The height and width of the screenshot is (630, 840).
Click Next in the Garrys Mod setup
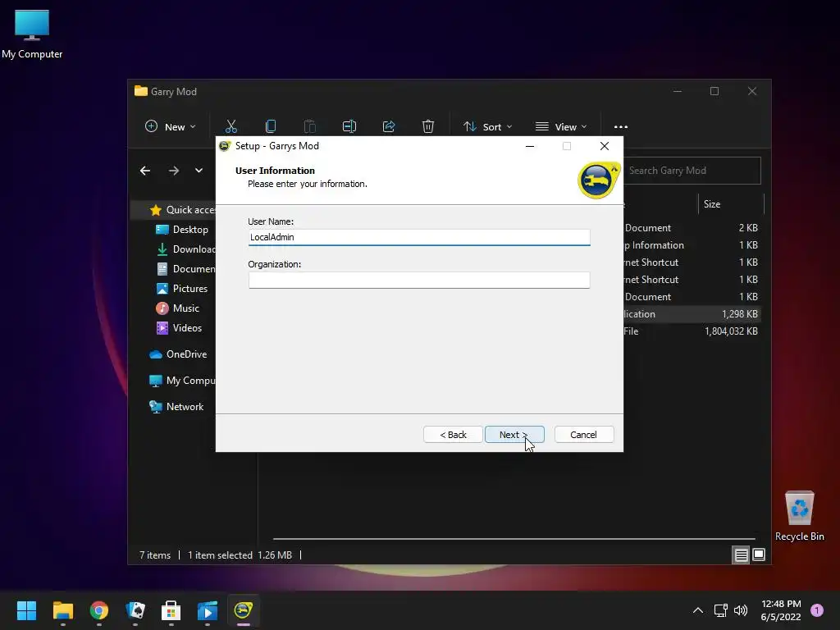coord(514,435)
